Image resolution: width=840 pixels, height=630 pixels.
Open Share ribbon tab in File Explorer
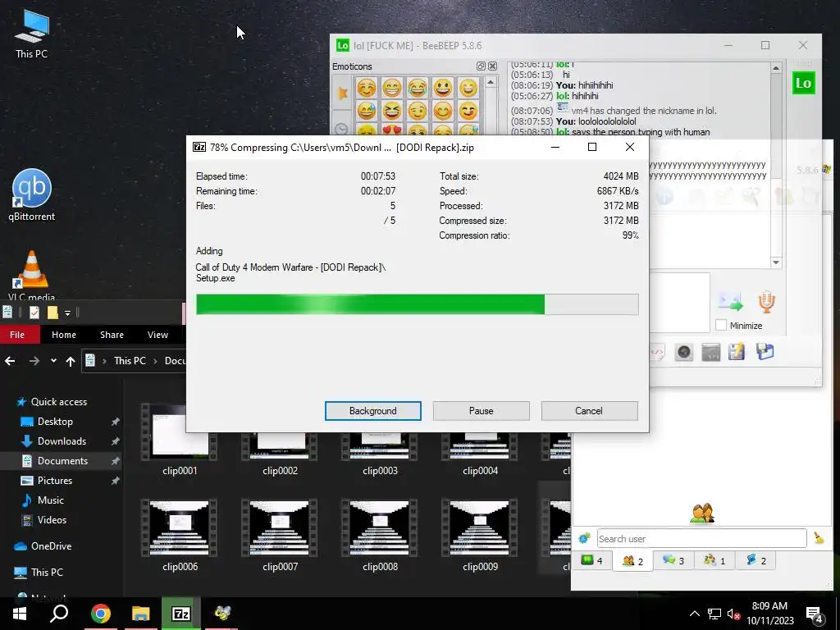coord(112,335)
